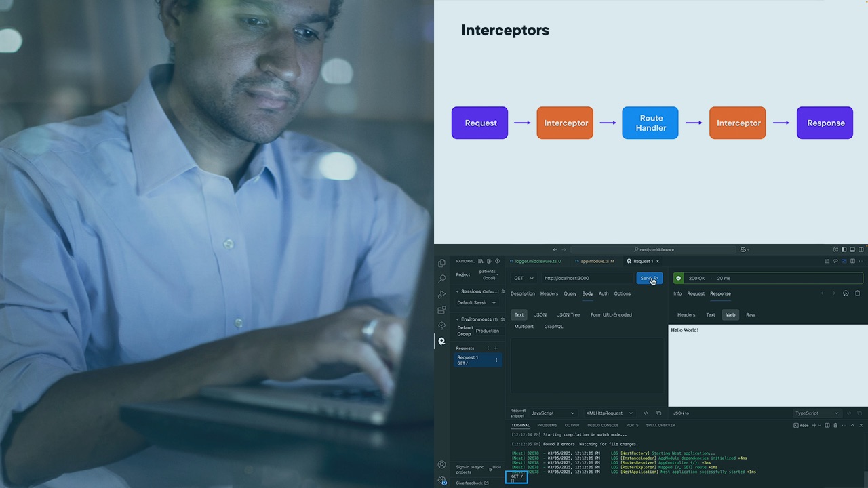Open the Run and Debug view
This screenshot has width=868, height=488.
click(x=442, y=294)
